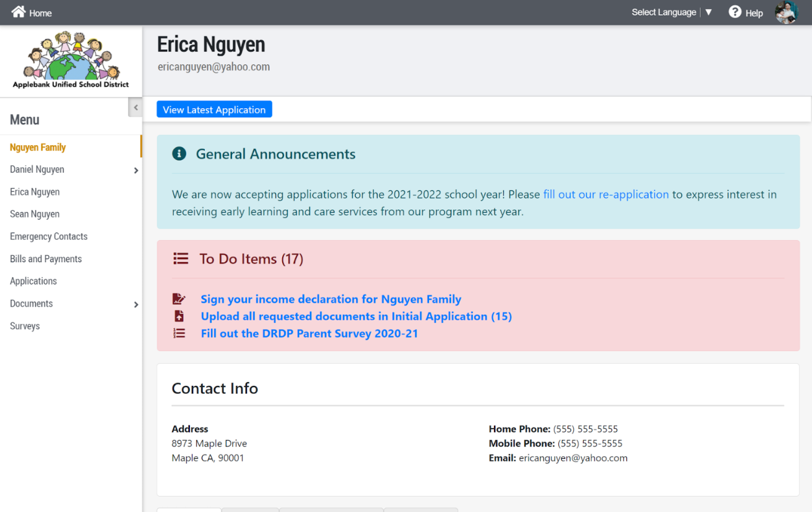Expand the Documents submenu chevron
Image resolution: width=812 pixels, height=512 pixels.
pyautogui.click(x=136, y=304)
